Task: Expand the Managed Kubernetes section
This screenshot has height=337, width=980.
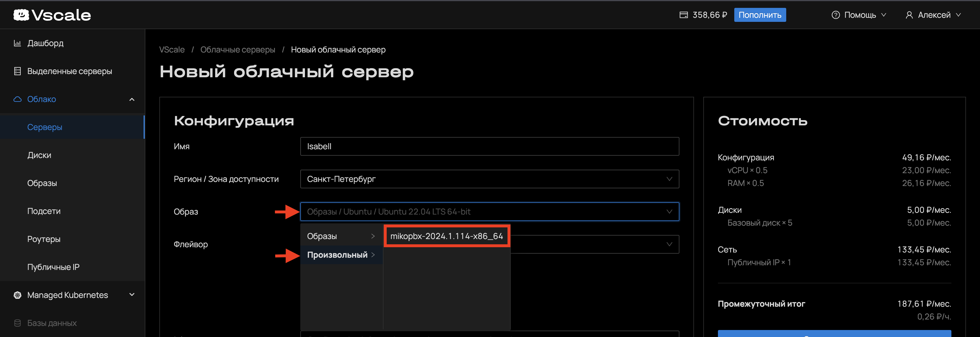Action: coord(132,295)
